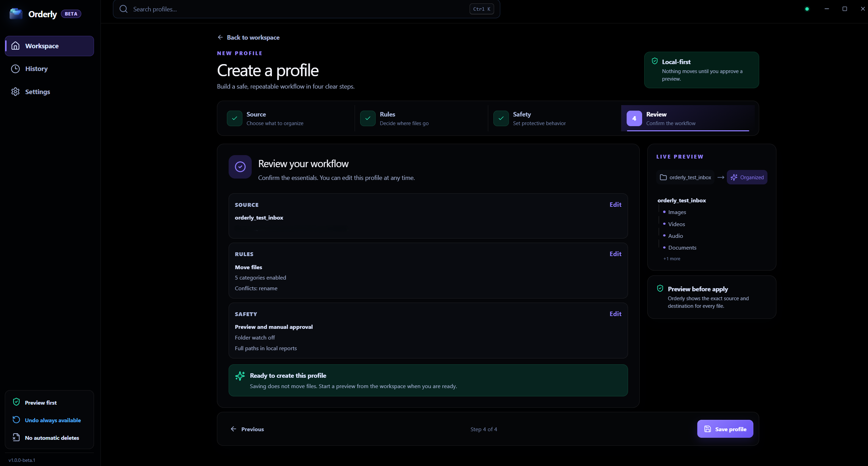This screenshot has height=466, width=868.
Task: Click the Review step number 4 badge
Action: (x=634, y=118)
